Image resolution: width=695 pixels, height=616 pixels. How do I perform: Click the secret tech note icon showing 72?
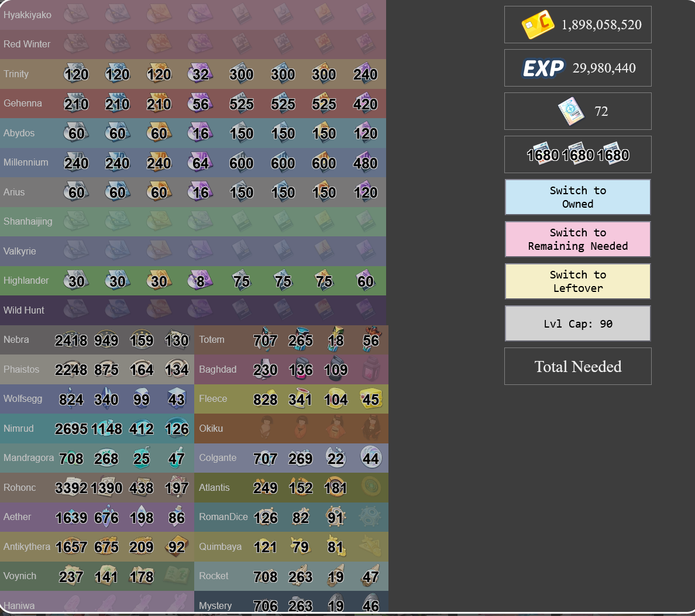[571, 111]
